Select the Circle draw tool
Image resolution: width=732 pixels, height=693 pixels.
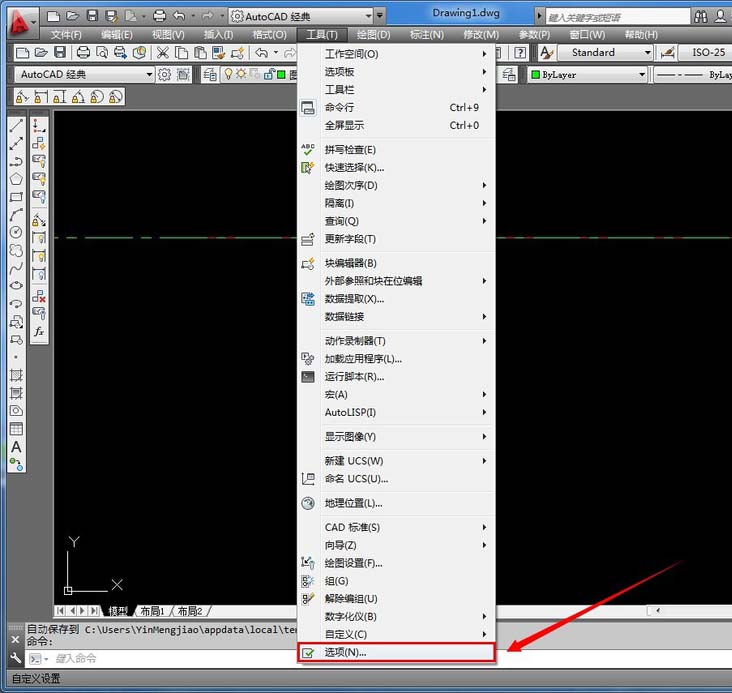pyautogui.click(x=16, y=232)
